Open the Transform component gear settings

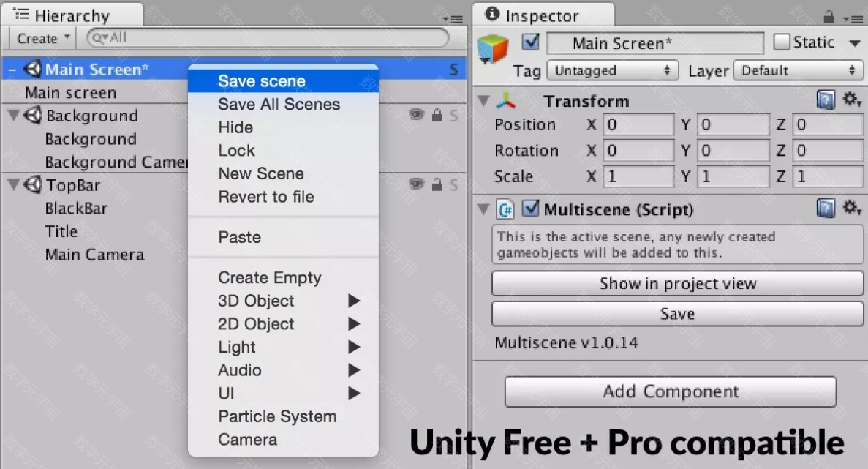coord(851,100)
